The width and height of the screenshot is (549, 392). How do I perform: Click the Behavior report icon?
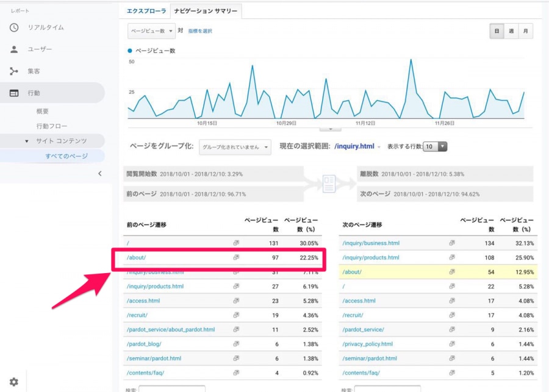14,93
